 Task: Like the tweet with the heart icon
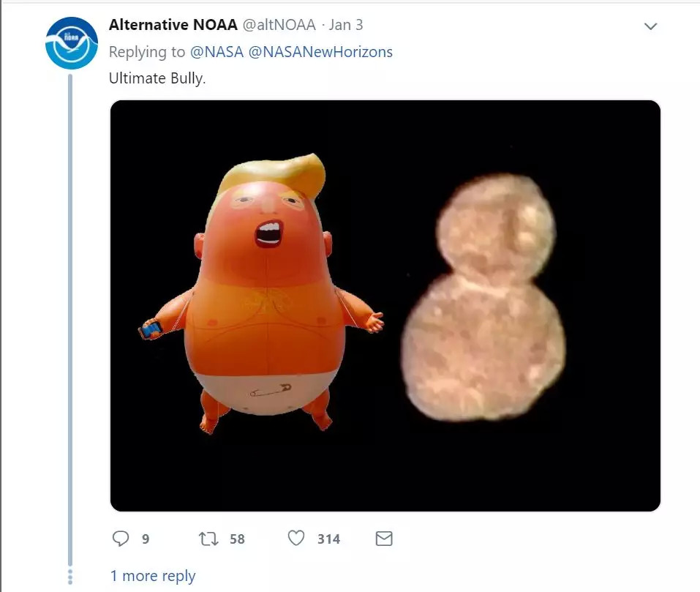click(296, 538)
